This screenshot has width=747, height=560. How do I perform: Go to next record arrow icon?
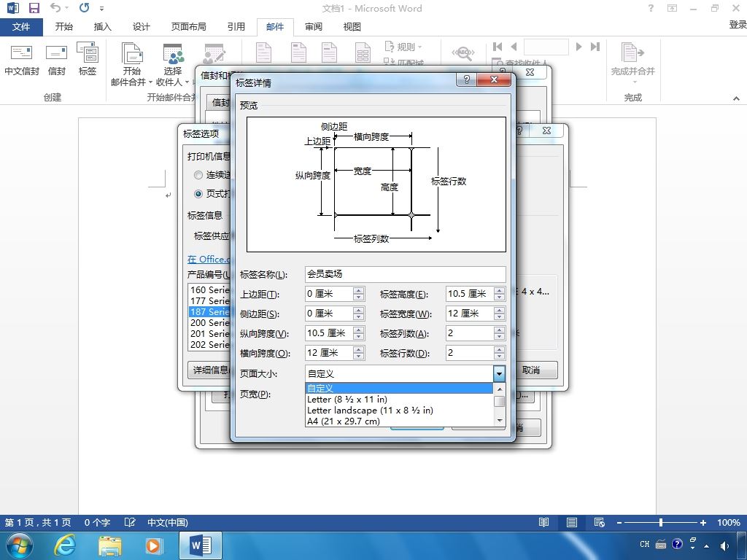578,47
